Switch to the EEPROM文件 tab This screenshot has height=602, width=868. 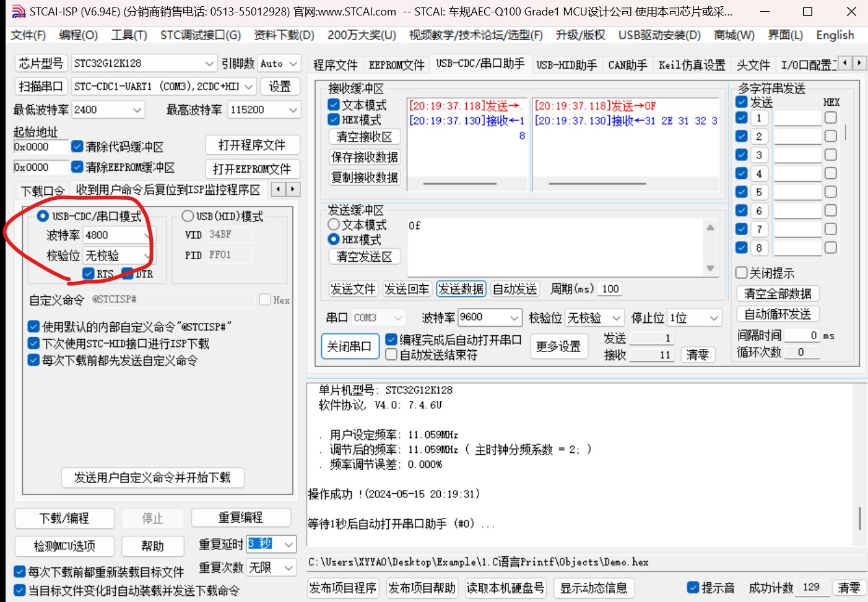[x=396, y=64]
